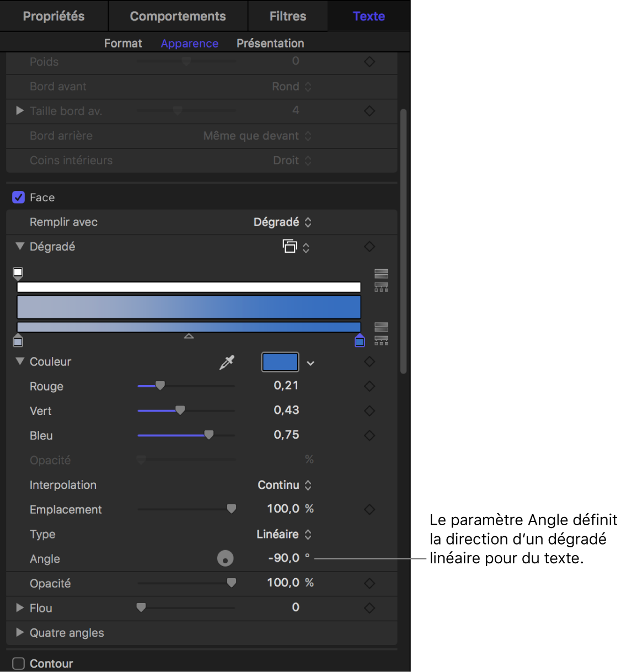
Task: Select the right blue color tag
Action: pos(360,340)
